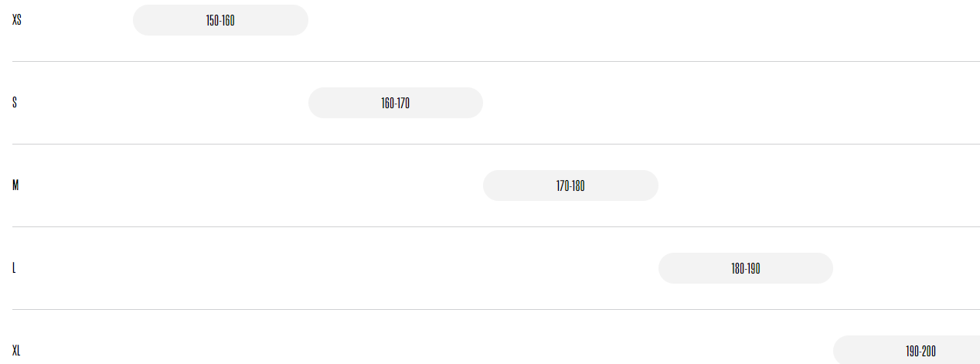980x364 pixels.
Task: Pick the range bar in the small row
Action: [x=396, y=103]
